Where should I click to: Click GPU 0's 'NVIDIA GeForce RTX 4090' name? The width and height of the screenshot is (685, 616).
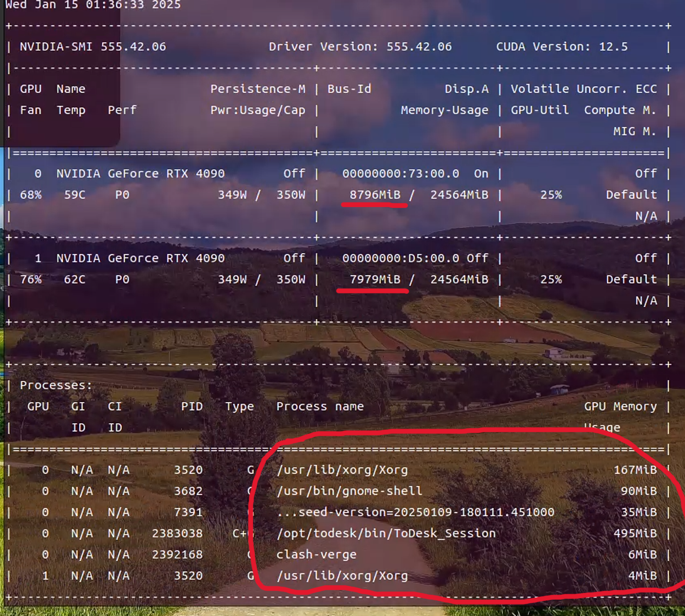tap(141, 173)
